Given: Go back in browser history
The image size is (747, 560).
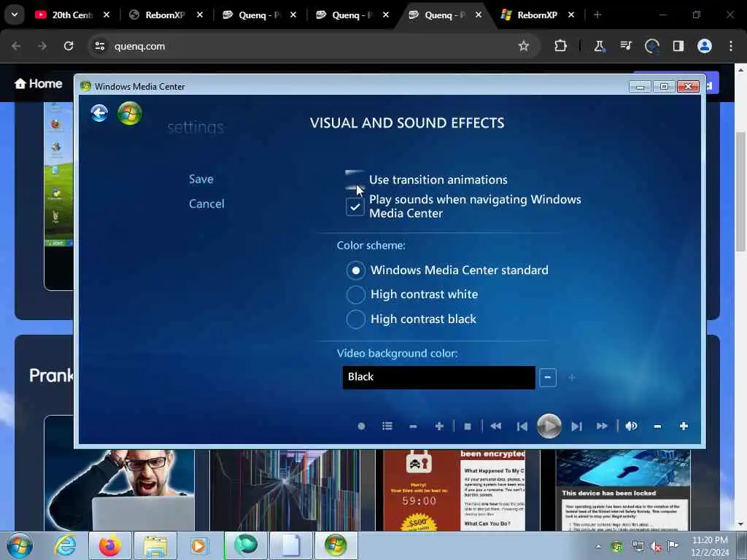Looking at the screenshot, I should (x=16, y=46).
